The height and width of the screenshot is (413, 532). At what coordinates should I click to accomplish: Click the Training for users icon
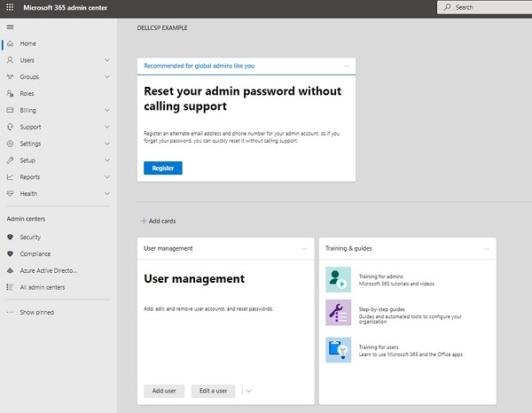pyautogui.click(x=338, y=349)
